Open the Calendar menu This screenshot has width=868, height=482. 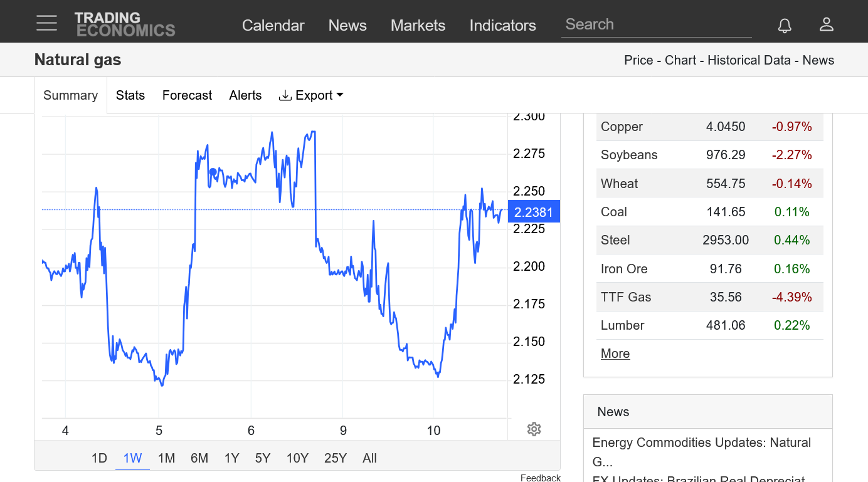pos(273,25)
